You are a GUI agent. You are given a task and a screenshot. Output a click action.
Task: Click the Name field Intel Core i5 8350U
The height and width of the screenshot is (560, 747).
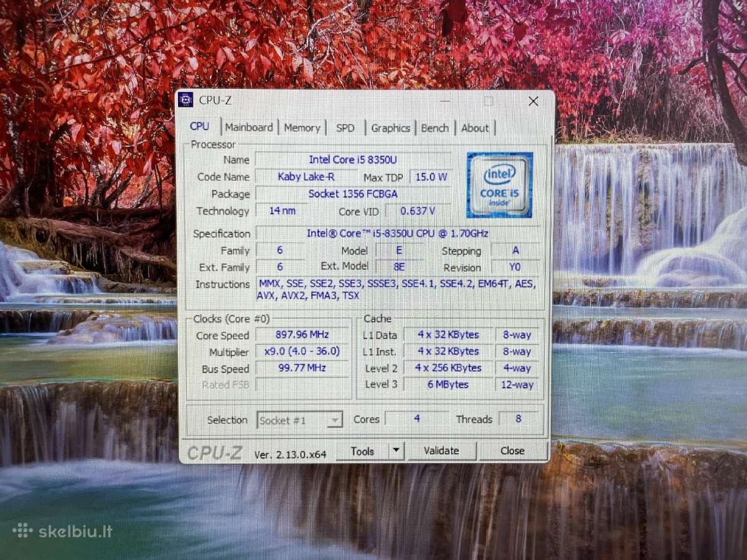click(353, 160)
